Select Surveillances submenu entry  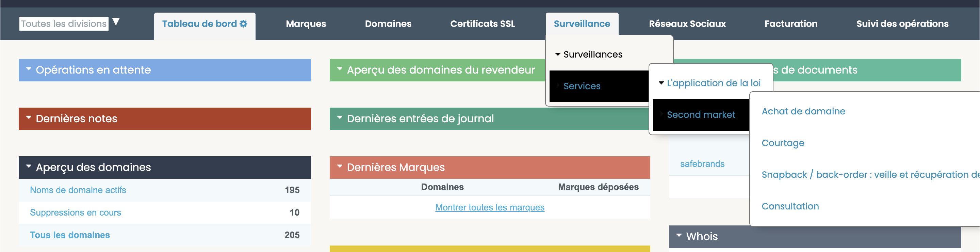tap(593, 54)
